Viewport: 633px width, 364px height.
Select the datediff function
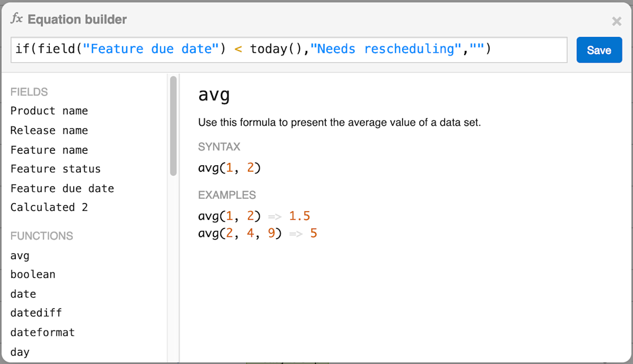point(36,313)
